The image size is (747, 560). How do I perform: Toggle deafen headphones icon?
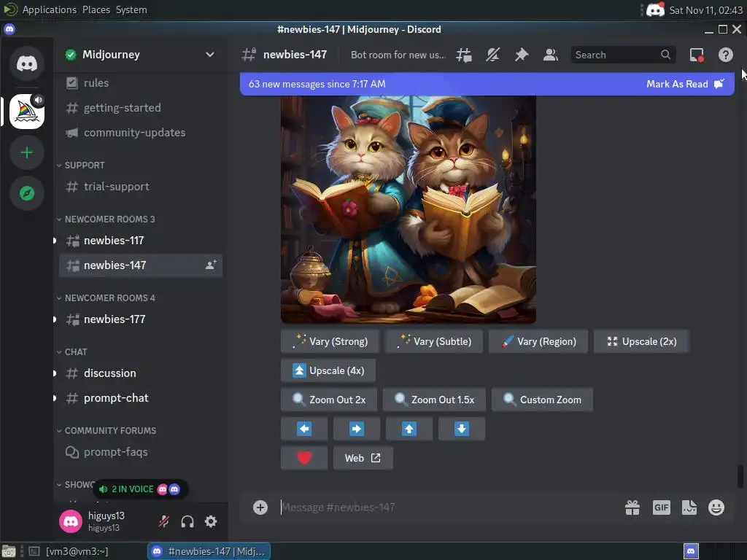pyautogui.click(x=187, y=521)
